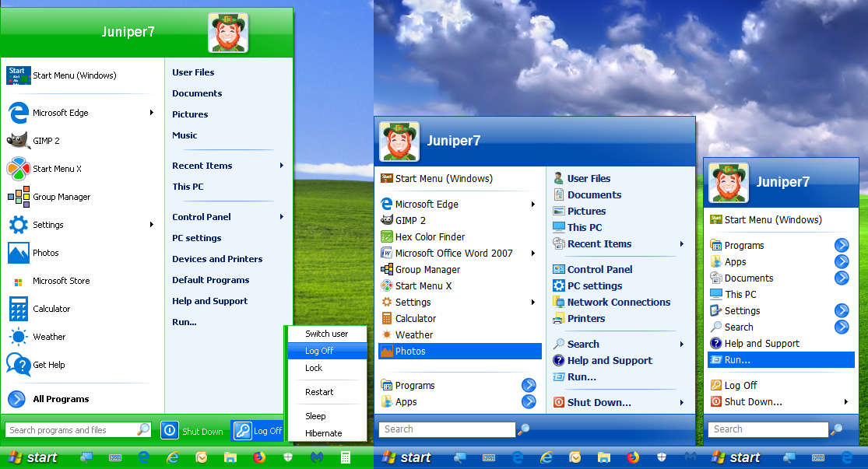
Task: Click the start button on the green taskbar
Action: pyautogui.click(x=33, y=457)
